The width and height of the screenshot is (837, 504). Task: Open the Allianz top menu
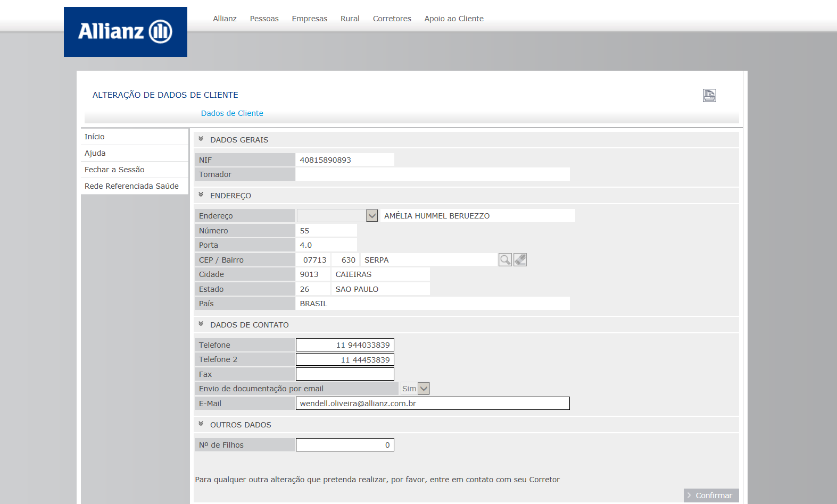pos(225,19)
